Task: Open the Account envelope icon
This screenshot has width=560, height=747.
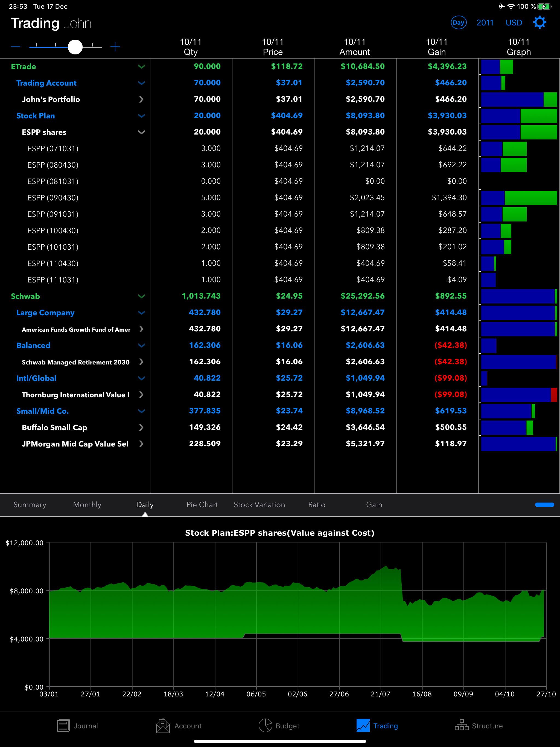Action: 163,725
